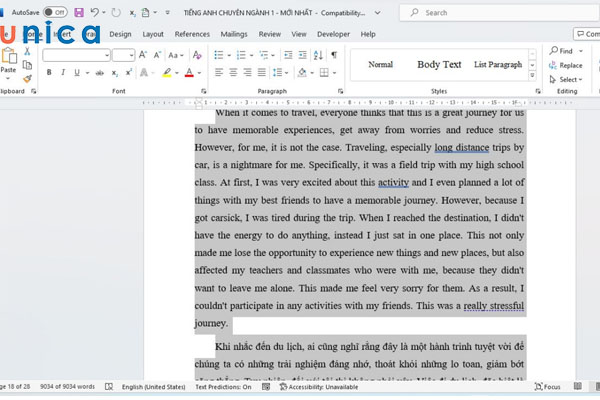
Task: Show paragraph marks with pilcrow icon
Action: (x=333, y=54)
